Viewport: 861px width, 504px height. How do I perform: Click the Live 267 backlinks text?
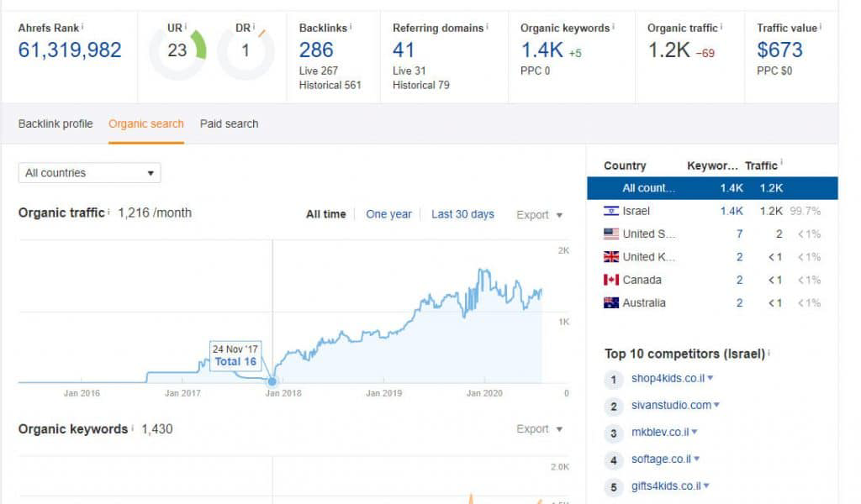[319, 71]
